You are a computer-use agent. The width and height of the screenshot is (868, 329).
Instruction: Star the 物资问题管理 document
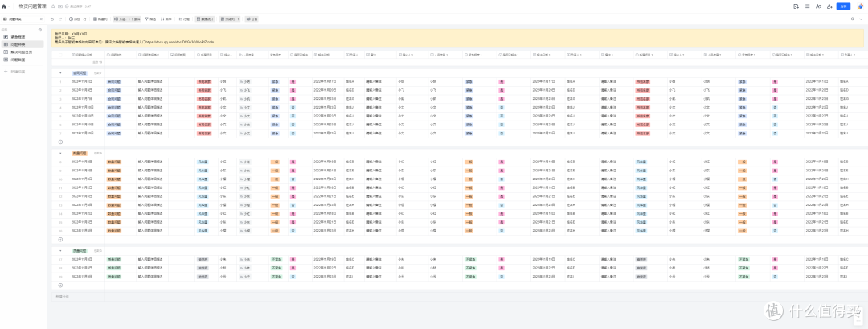(x=53, y=6)
